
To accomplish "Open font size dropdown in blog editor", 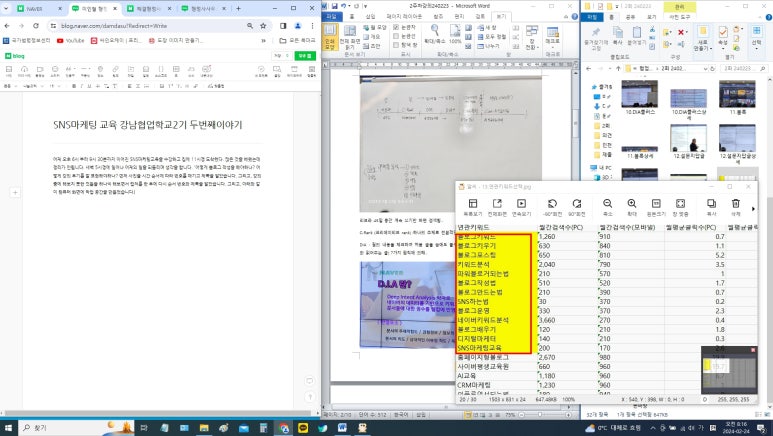I will pyautogui.click(x=55, y=86).
